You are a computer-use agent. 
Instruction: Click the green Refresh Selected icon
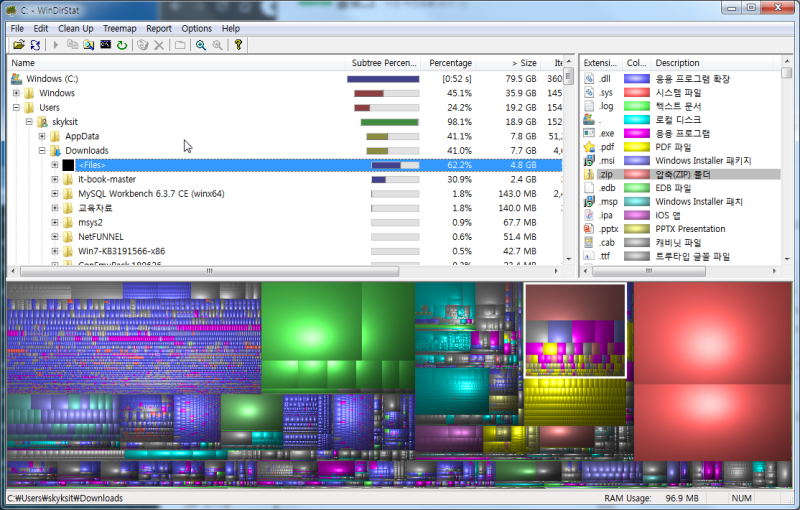point(122,45)
